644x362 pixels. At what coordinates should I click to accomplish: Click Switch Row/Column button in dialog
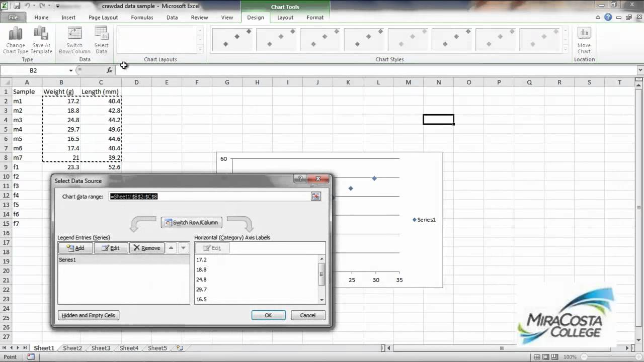191,222
